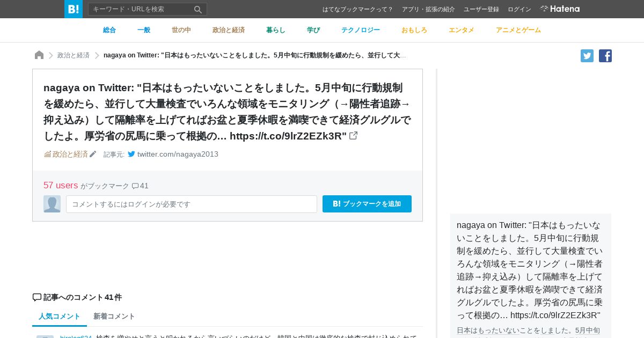Open sidebar article title link
Viewport: 644px width, 338px height.
[530, 270]
